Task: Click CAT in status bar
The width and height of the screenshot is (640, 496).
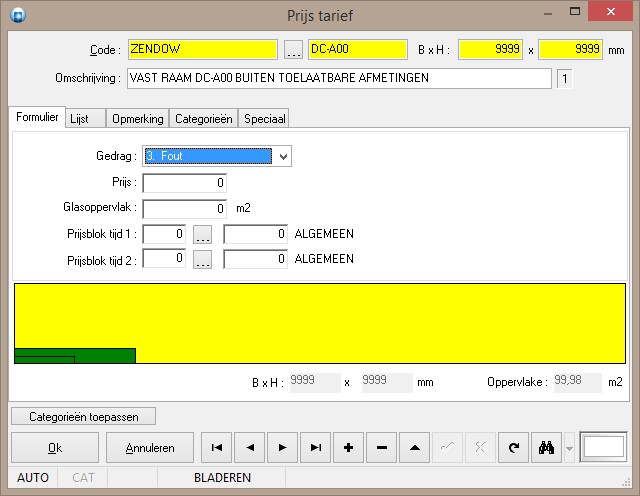Action: [83, 478]
